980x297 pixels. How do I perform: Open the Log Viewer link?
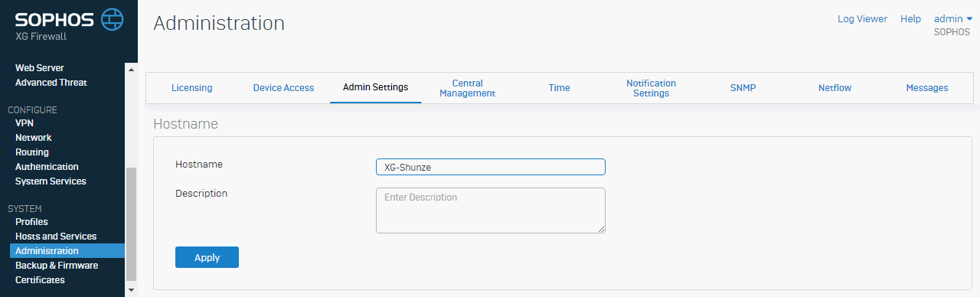(x=862, y=19)
